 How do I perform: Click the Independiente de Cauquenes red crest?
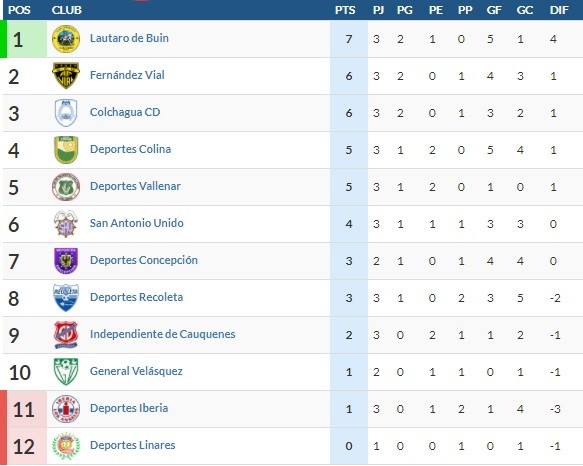[66, 335]
